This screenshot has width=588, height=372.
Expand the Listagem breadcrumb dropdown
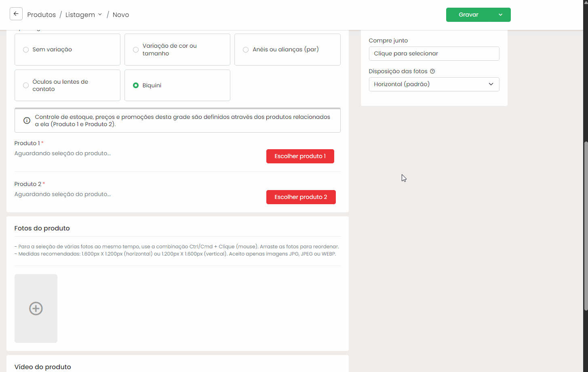pos(100,15)
